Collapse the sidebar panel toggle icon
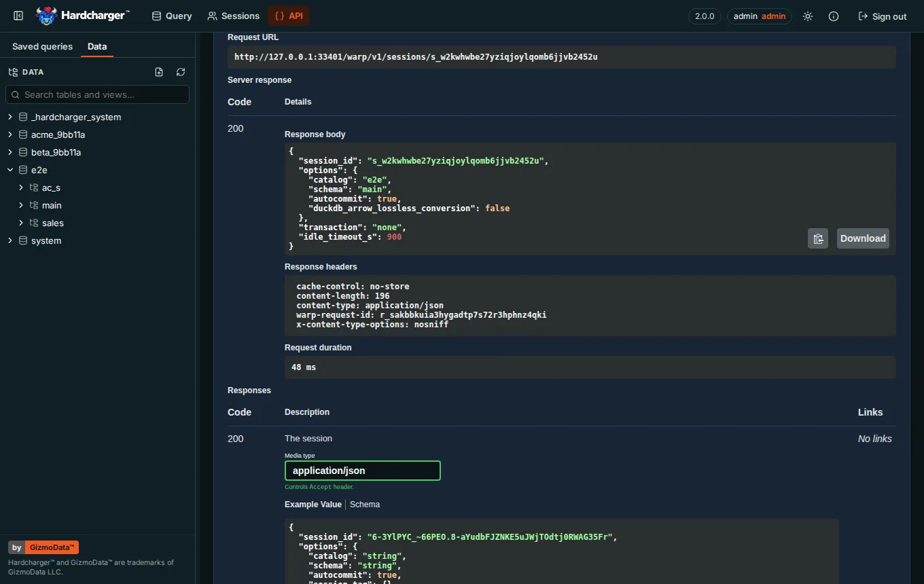Screen dimensions: 924x584 (x=18, y=16)
